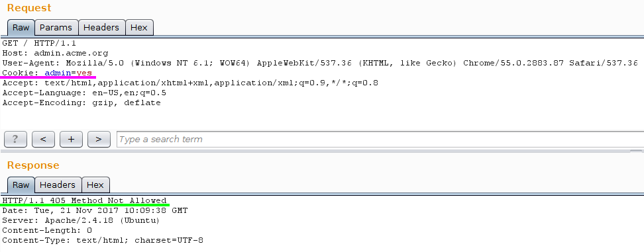Open the Request Headers tab

tap(101, 28)
